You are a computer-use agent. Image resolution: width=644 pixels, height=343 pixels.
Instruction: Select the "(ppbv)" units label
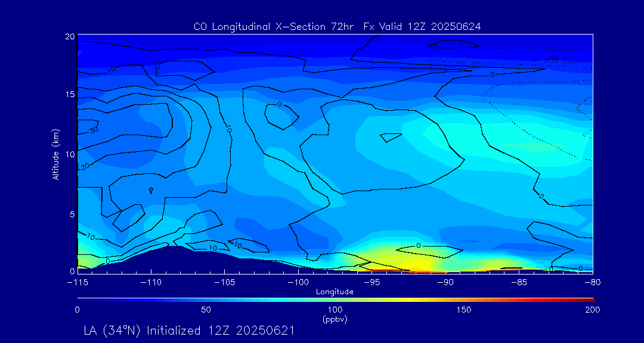click(x=335, y=319)
